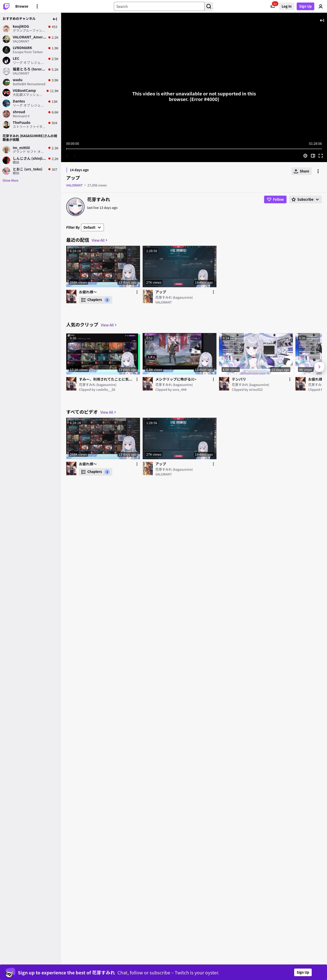Click the Log In button
Image resolution: width=327 pixels, height=980 pixels.
pyautogui.click(x=287, y=6)
